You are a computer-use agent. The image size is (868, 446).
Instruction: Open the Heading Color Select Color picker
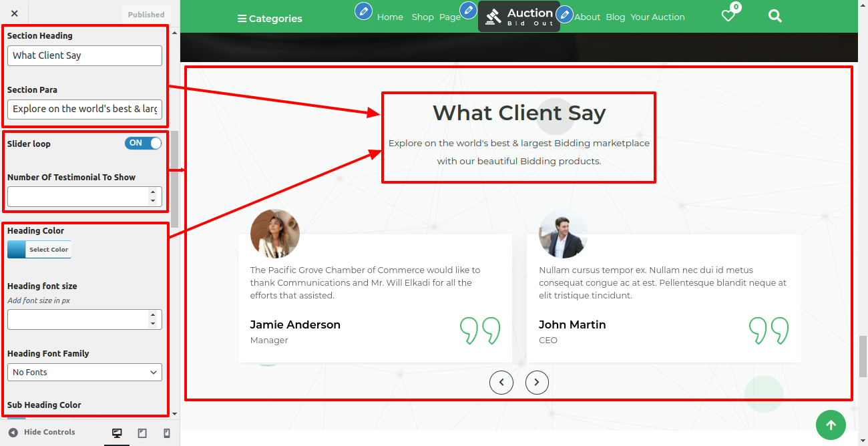(x=39, y=250)
